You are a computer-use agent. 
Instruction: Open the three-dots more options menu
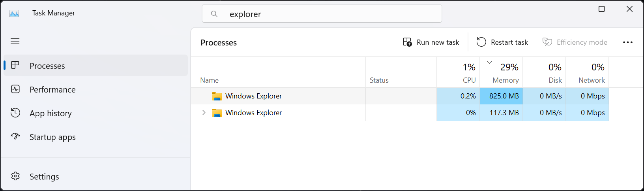coord(628,42)
